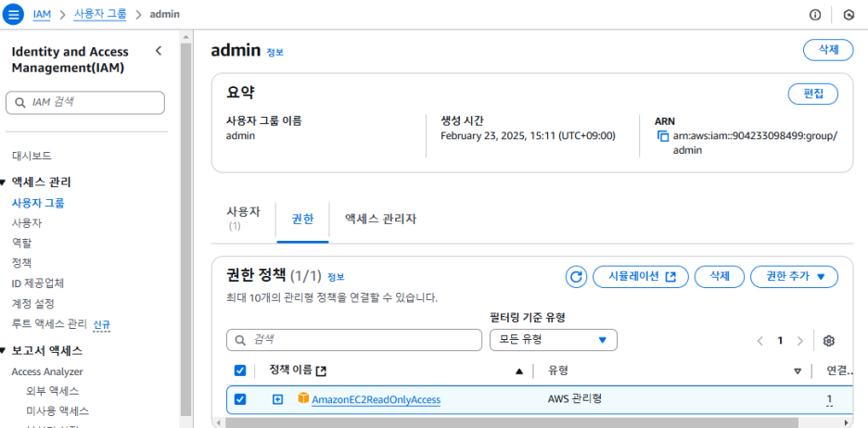Expand the AmazonEC2ReadOnlyAccess policy details

(278, 398)
